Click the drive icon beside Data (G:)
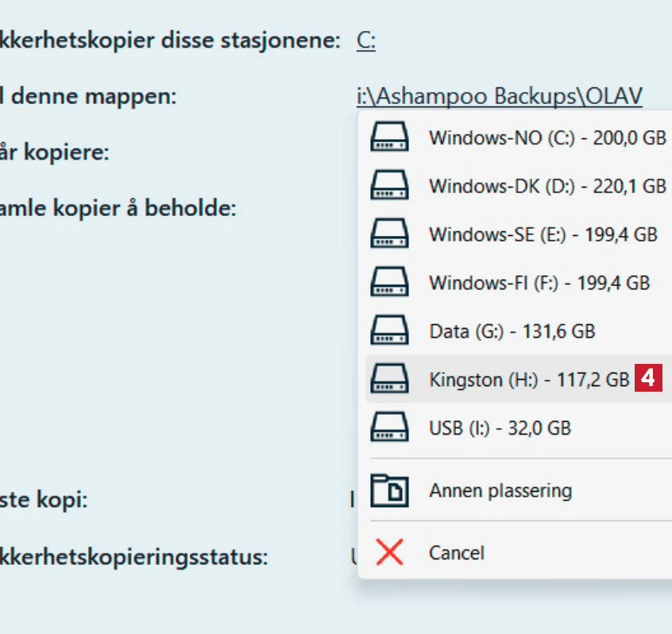This screenshot has width=672, height=634. pos(389,331)
